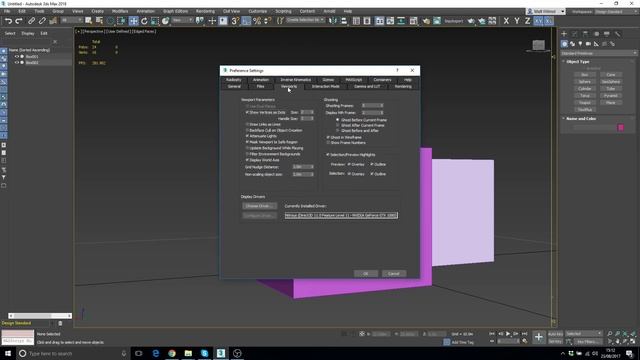640x360 pixels.
Task: Click the Box primitive button
Action: pyautogui.click(x=584, y=75)
